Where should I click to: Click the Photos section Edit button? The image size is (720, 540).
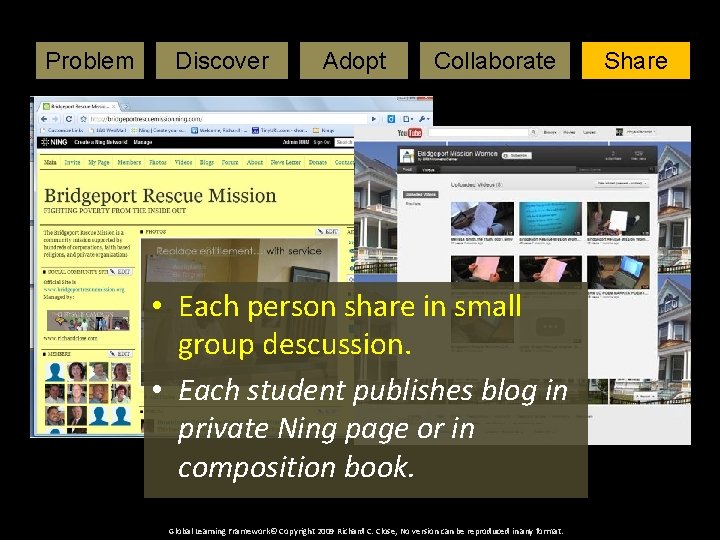[x=327, y=232]
